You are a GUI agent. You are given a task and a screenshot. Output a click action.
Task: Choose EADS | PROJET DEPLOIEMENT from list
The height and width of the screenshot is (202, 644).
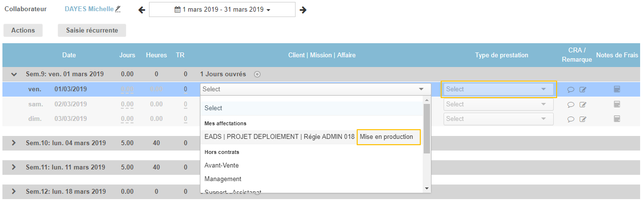pos(279,137)
